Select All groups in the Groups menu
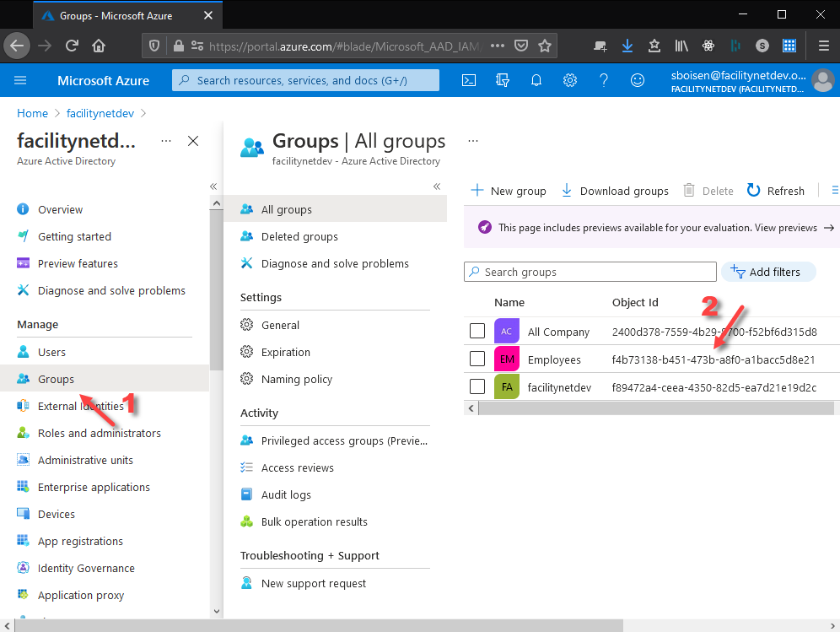The height and width of the screenshot is (632, 840). pyautogui.click(x=336, y=209)
